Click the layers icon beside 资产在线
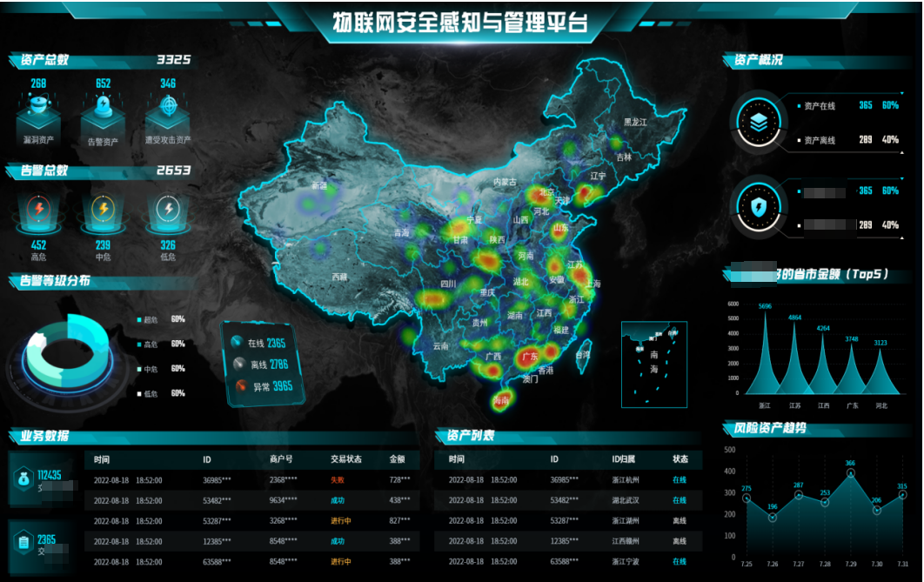 coord(759,123)
